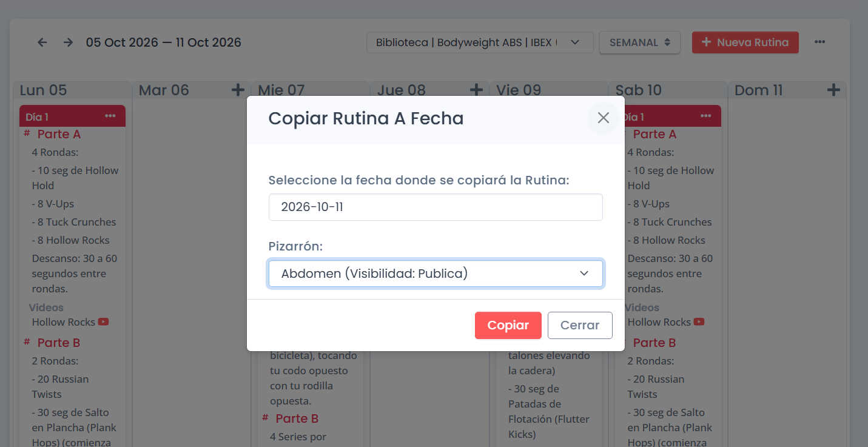Viewport: 868px width, 447px height.
Task: Open Día 1 options on Sab 10
Action: tap(705, 116)
